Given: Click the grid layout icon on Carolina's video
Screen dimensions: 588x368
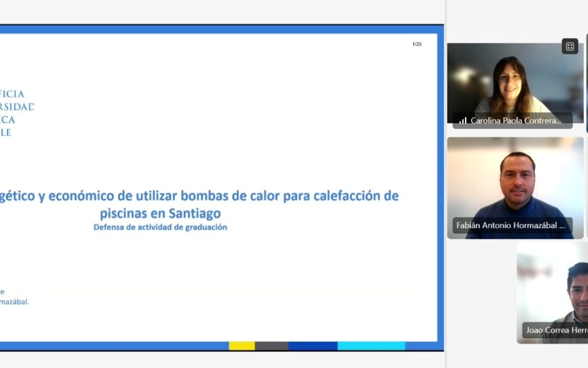Looking at the screenshot, I should click(x=569, y=46).
